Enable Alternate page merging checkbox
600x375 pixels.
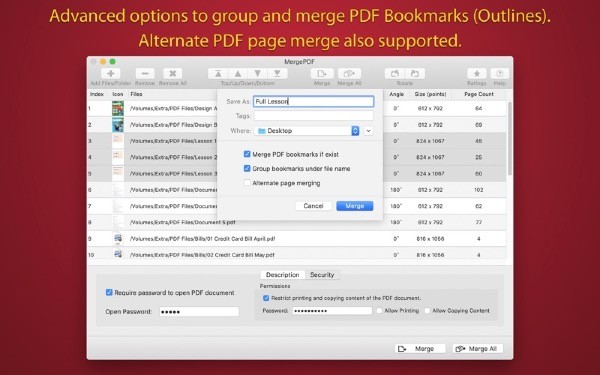point(247,183)
